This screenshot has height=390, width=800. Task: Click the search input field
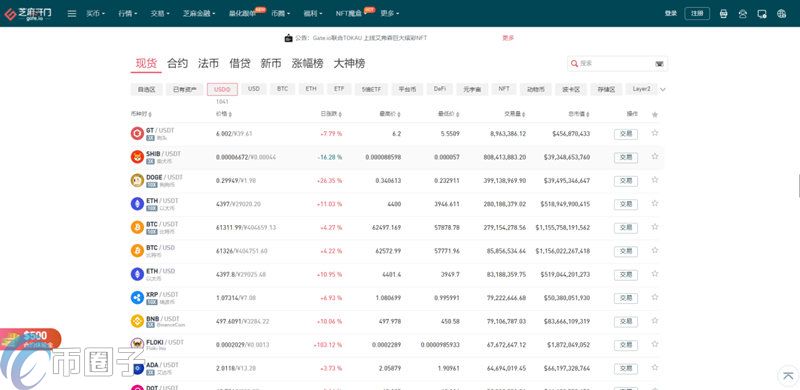tap(617, 64)
